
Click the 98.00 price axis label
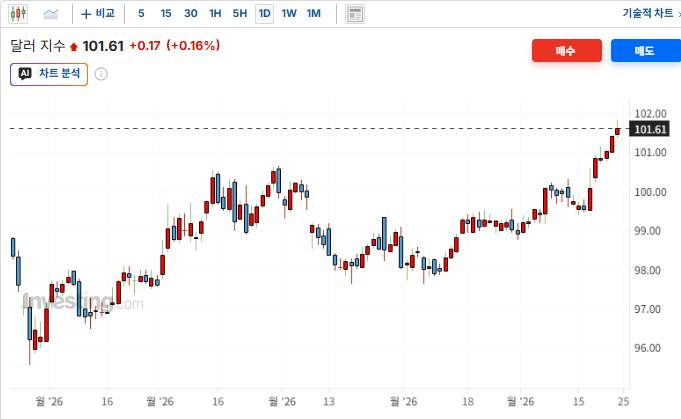pos(648,270)
